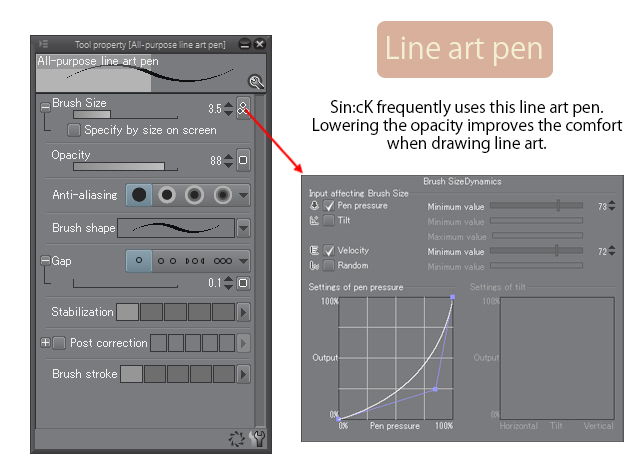Viewport: 640px width, 463px height.
Task: Open the Tool property panel menu
Action: [x=43, y=44]
